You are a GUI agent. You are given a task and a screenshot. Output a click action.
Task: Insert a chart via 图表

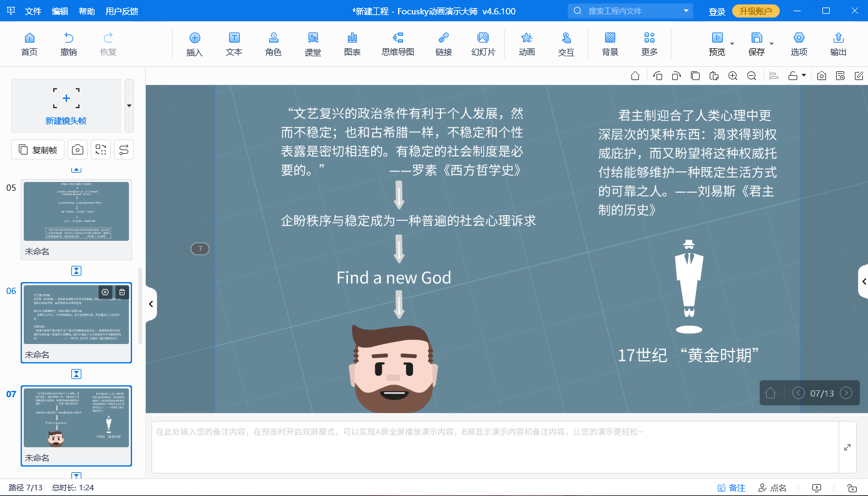tap(352, 44)
